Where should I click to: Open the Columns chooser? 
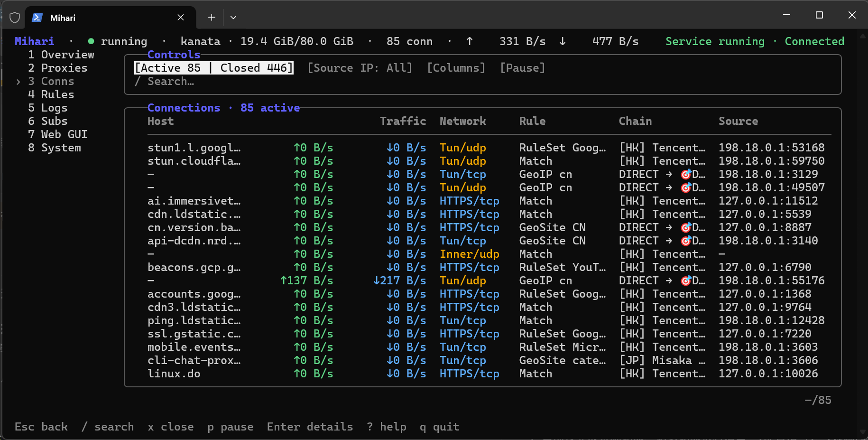point(456,68)
